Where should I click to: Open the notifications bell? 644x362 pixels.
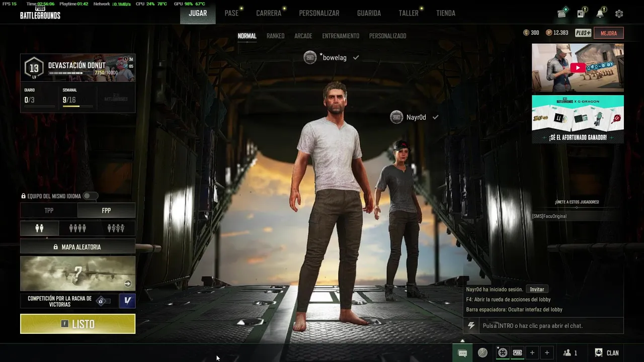point(600,14)
